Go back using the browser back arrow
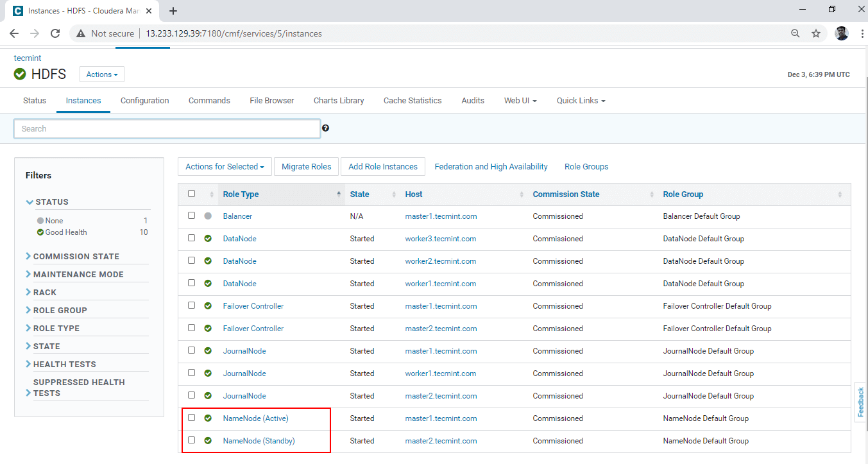 (14, 33)
